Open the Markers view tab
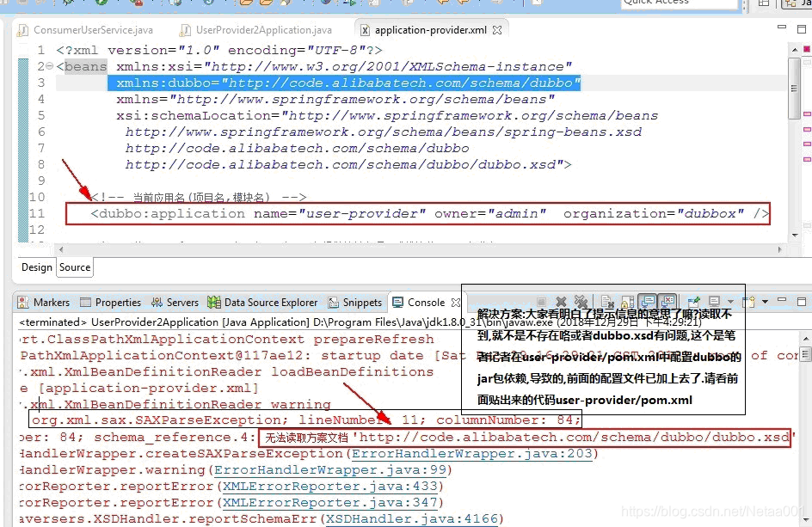 pos(44,303)
